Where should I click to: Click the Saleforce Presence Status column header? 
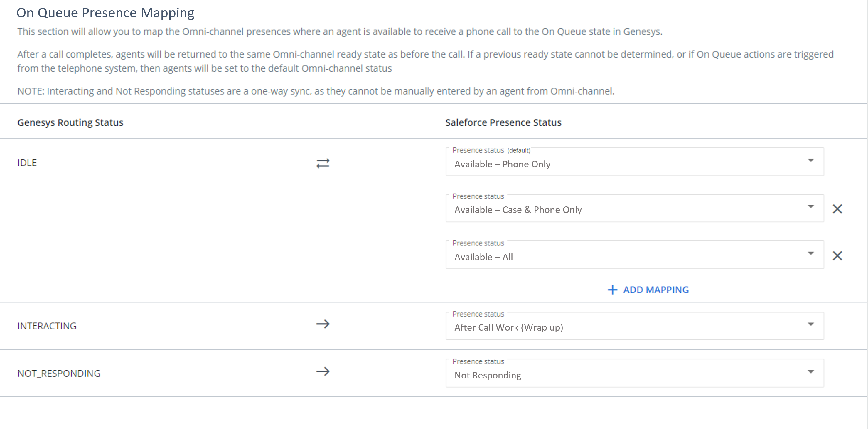pos(503,122)
